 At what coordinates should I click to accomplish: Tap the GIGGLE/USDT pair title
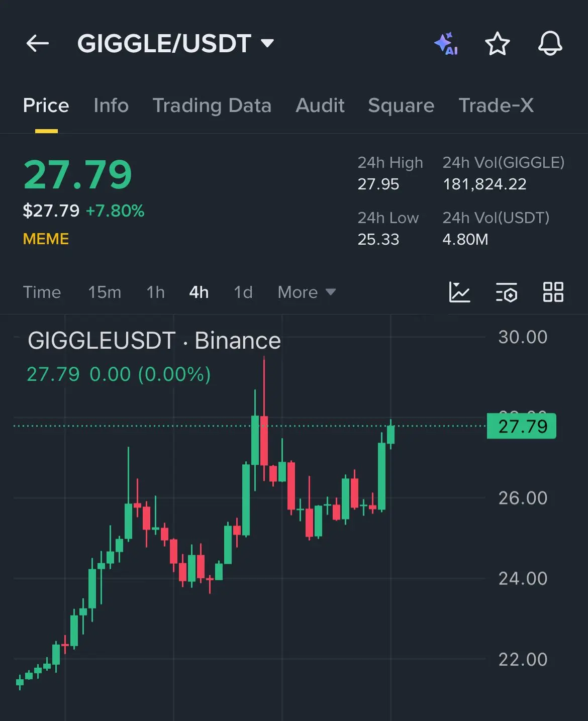(x=164, y=44)
